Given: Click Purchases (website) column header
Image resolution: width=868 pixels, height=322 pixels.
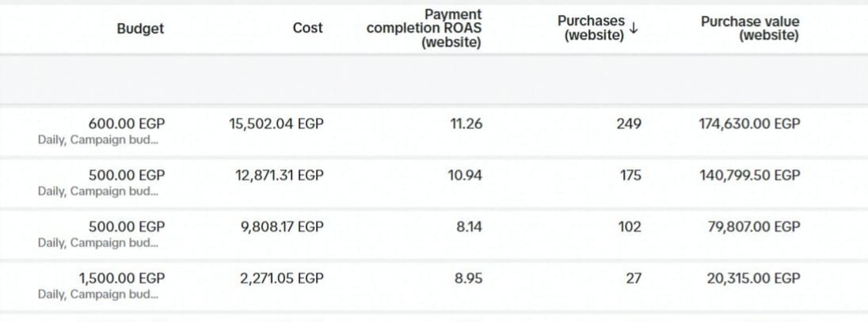Looking at the screenshot, I should (591, 28).
